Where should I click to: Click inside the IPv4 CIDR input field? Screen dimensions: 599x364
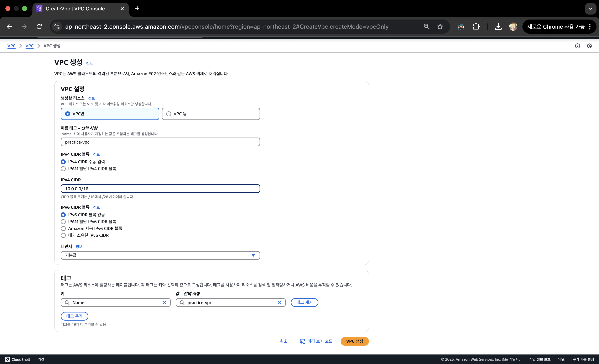click(160, 189)
